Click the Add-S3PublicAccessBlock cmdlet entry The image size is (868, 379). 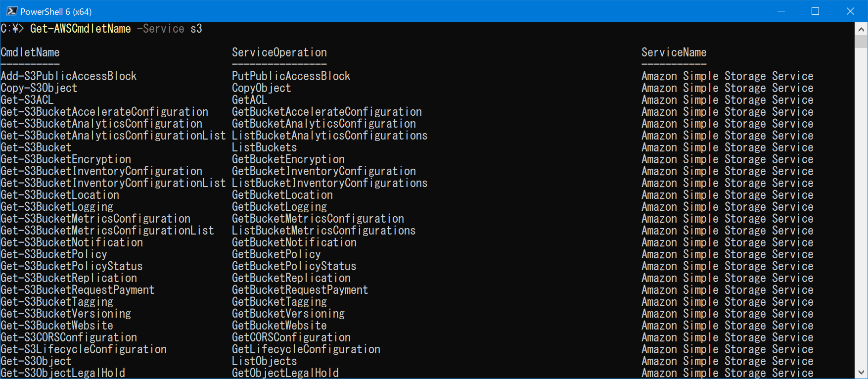69,76
